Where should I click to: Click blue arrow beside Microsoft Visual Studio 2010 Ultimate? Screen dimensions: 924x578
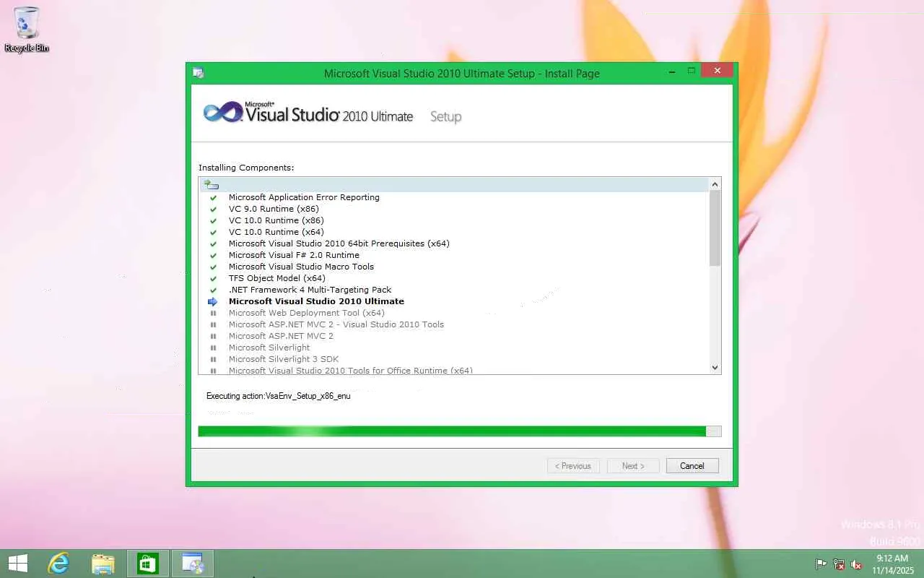tap(213, 301)
